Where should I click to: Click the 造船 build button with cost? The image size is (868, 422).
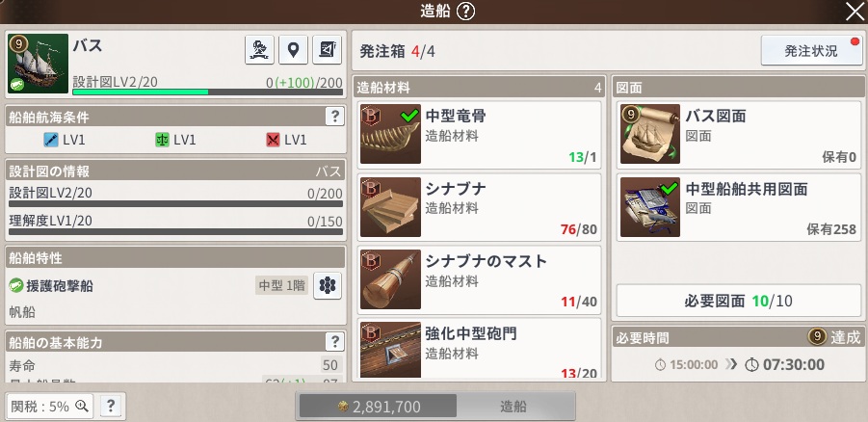[435, 406]
